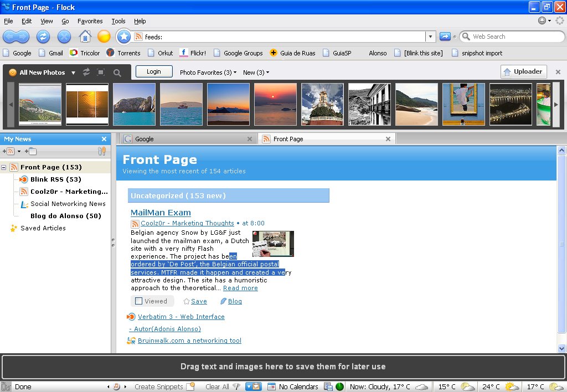This screenshot has width=567, height=392.
Task: Star this page with the favorites icon
Action: (123, 37)
